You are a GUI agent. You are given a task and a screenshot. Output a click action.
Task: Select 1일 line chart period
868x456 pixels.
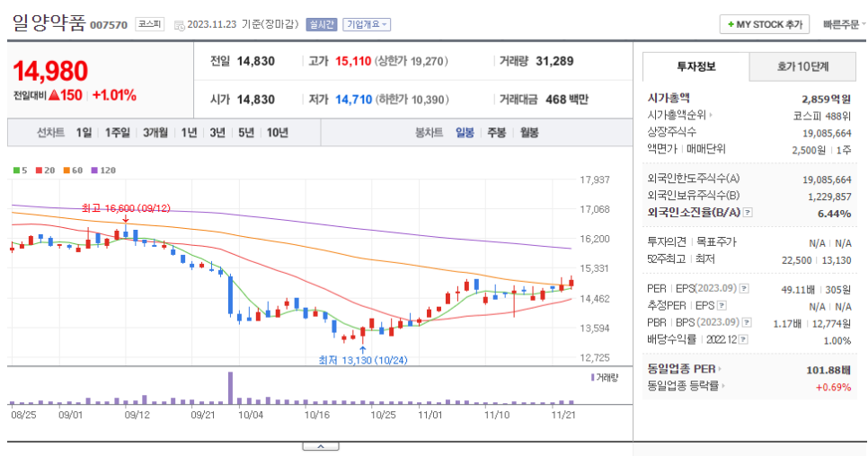84,133
